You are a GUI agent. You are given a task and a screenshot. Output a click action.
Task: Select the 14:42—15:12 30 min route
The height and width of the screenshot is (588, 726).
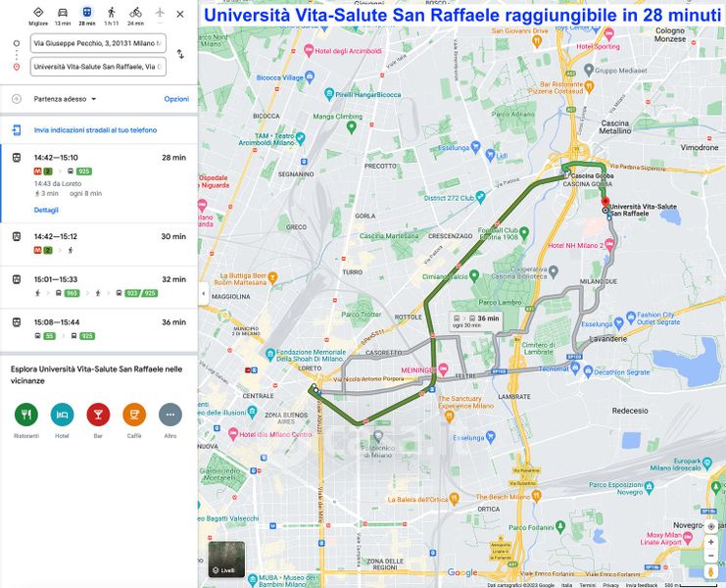pyautogui.click(x=98, y=243)
